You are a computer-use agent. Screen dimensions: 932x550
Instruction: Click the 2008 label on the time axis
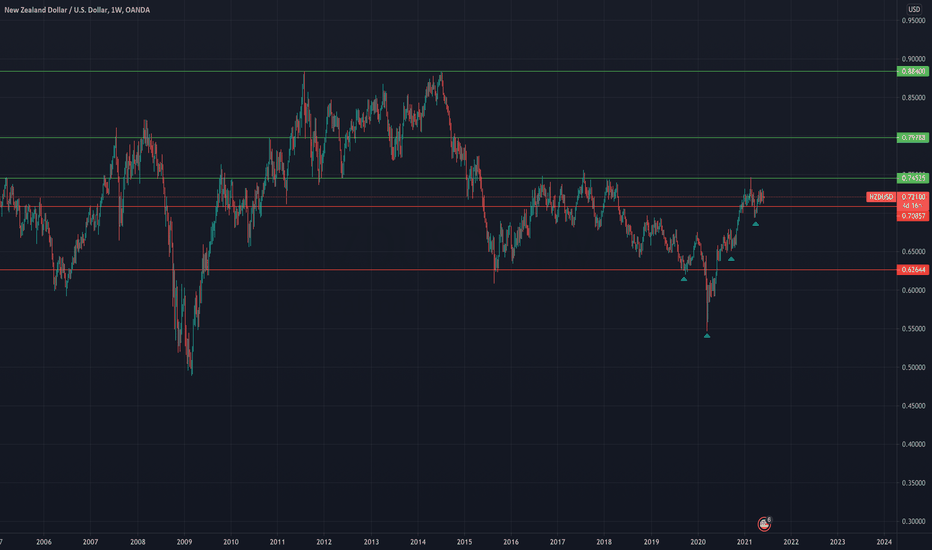(x=137, y=542)
